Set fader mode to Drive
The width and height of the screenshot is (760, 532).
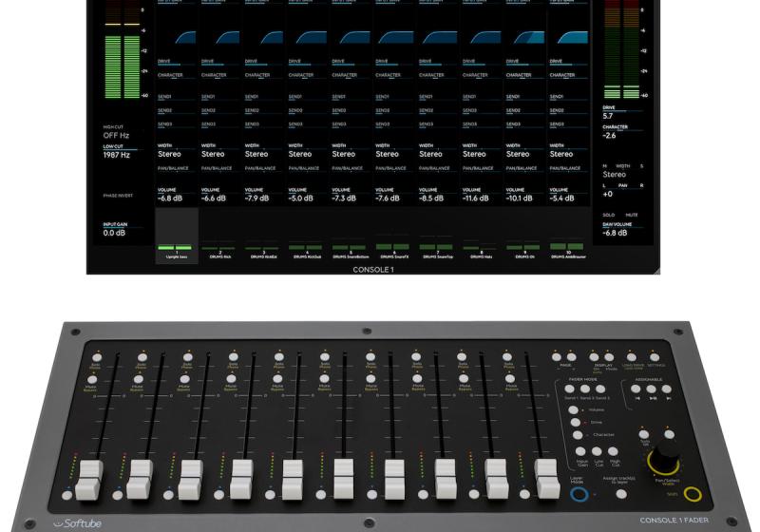576,423
